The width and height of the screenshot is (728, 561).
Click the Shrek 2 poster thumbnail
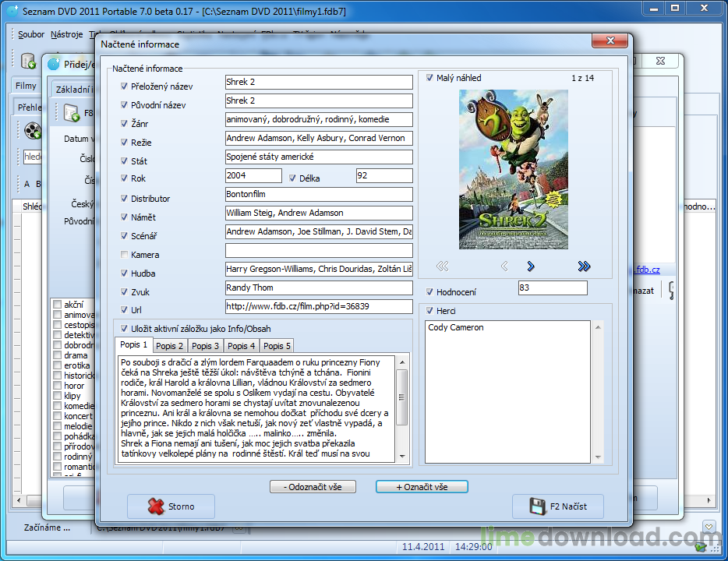(516, 171)
